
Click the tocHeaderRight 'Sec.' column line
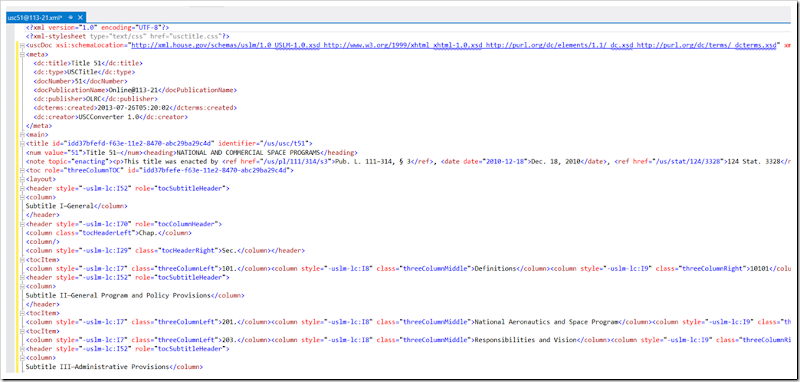[x=165, y=250]
